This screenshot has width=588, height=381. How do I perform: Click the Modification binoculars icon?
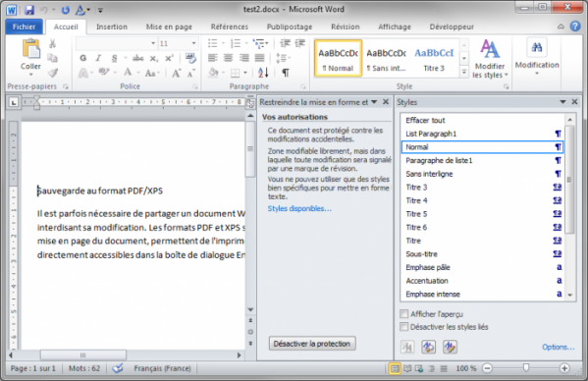(x=537, y=47)
